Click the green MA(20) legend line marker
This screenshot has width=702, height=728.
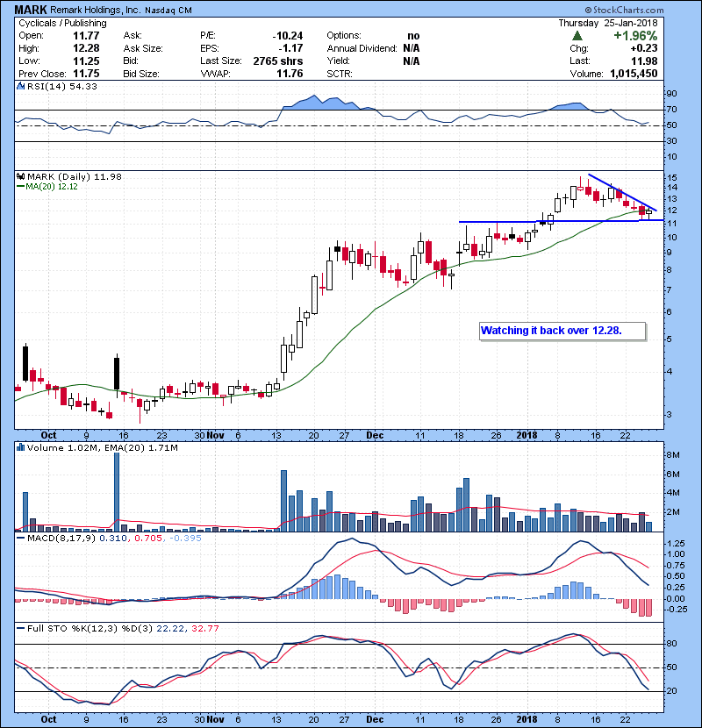point(20,187)
